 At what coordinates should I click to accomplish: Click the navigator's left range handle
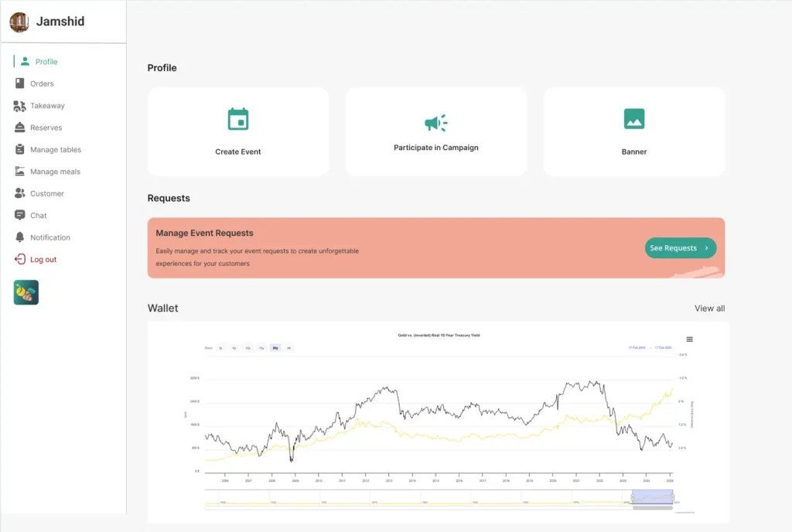tap(633, 497)
